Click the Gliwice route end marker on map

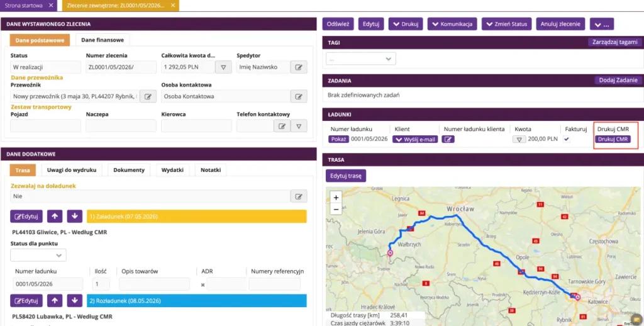(577, 297)
